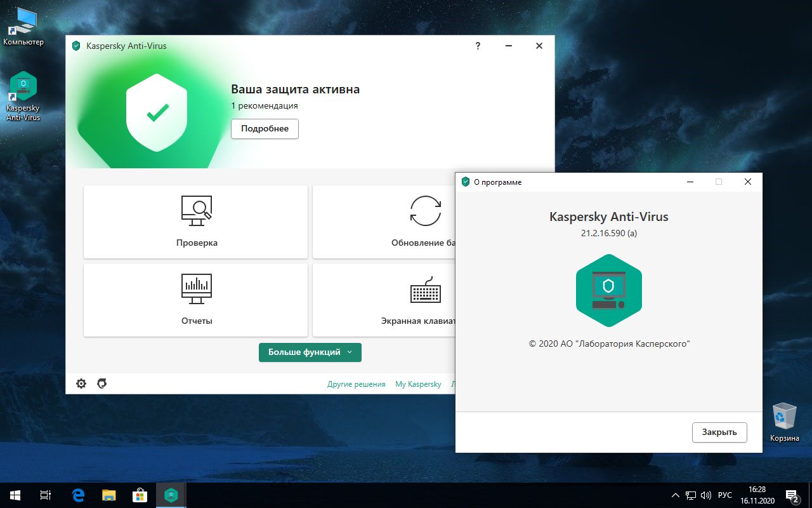Image resolution: width=812 pixels, height=508 pixels.
Task: Close the Kaspersky Anti-Virus main window
Action: tap(539, 46)
